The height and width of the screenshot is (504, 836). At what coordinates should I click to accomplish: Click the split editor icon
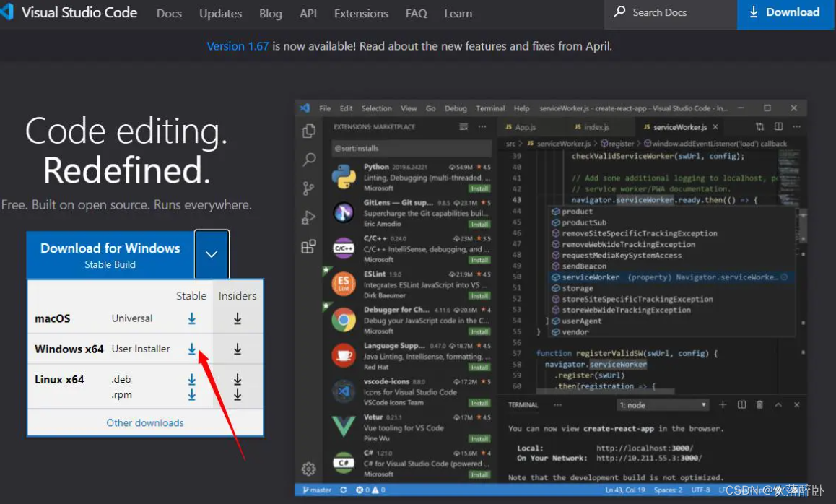(x=778, y=126)
